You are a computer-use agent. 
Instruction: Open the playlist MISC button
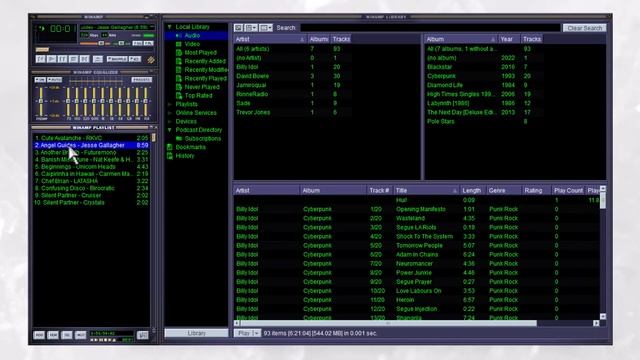pos(81,335)
